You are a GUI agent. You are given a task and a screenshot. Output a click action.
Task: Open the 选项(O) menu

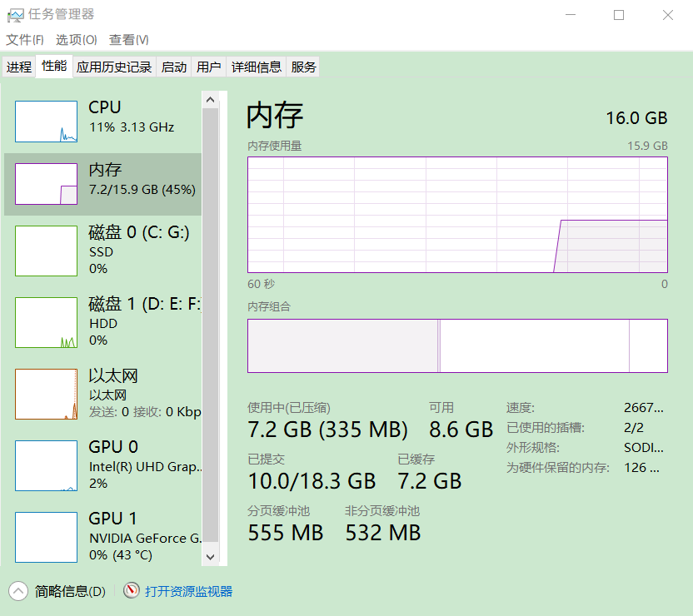tap(76, 40)
